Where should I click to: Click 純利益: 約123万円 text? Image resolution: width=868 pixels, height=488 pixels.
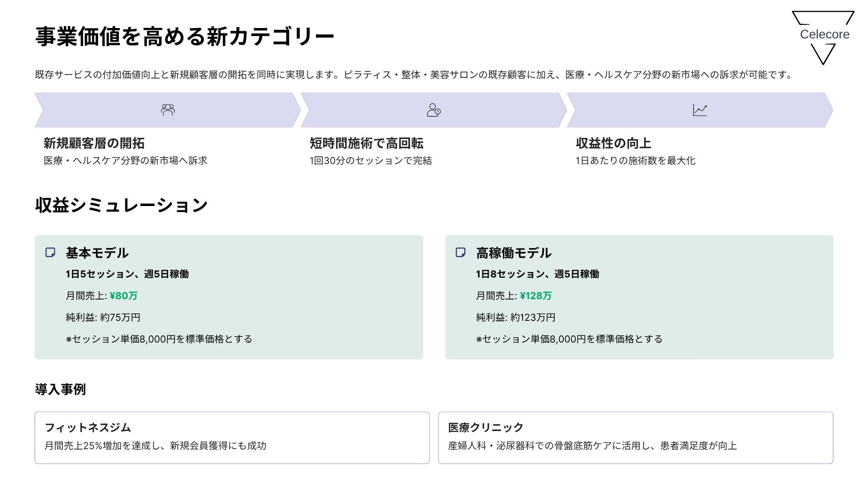(x=515, y=317)
